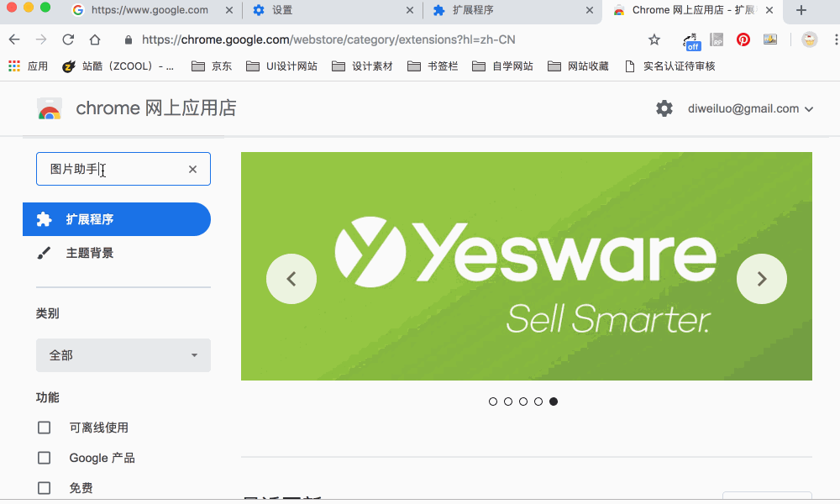Open the Apps shortcut in bookmarks bar
The height and width of the screenshot is (504, 840).
point(28,66)
